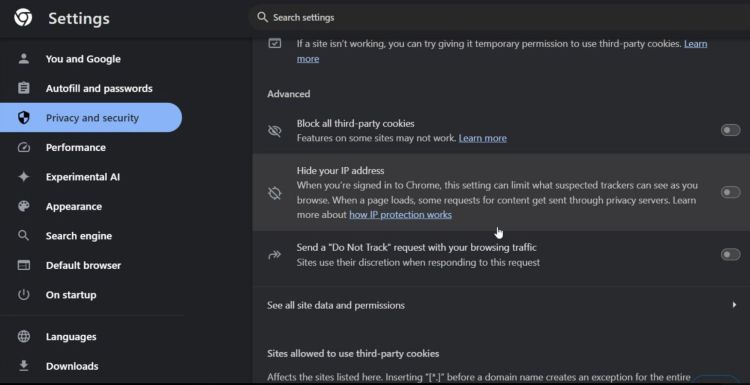750x385 pixels.
Task: Click the You and Google person icon
Action: [23, 59]
